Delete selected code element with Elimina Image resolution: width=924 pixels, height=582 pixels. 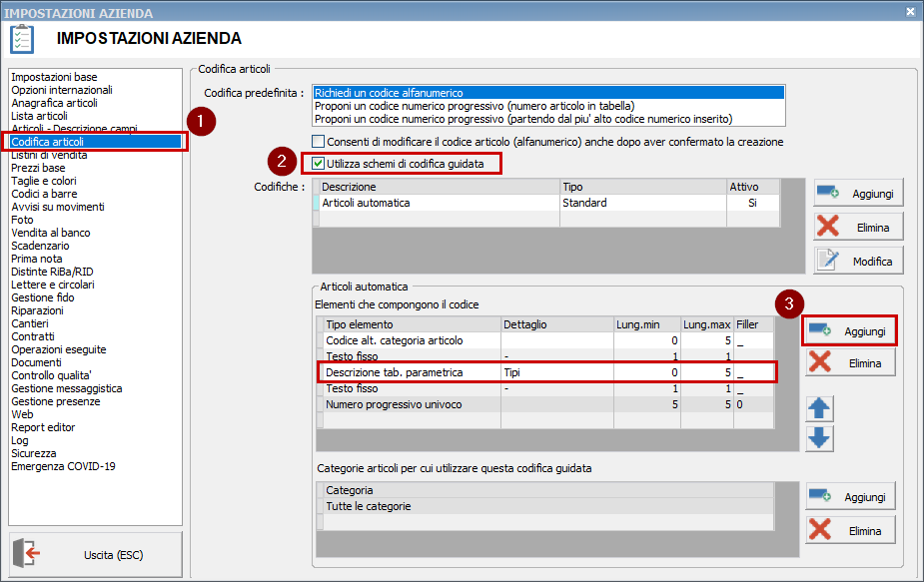[x=849, y=363]
